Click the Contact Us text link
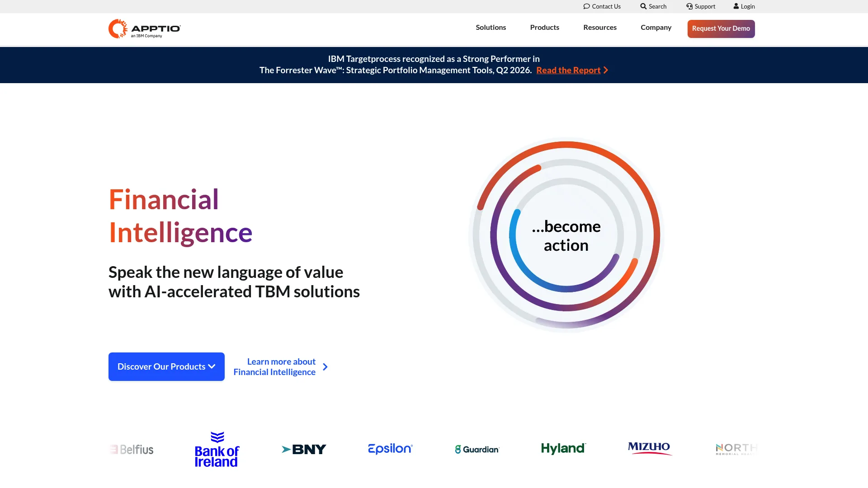Viewport: 868px width, 488px height. point(606,6)
